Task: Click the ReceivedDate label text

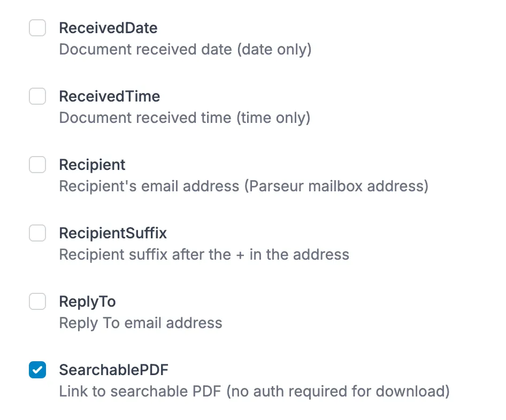Action: click(108, 28)
